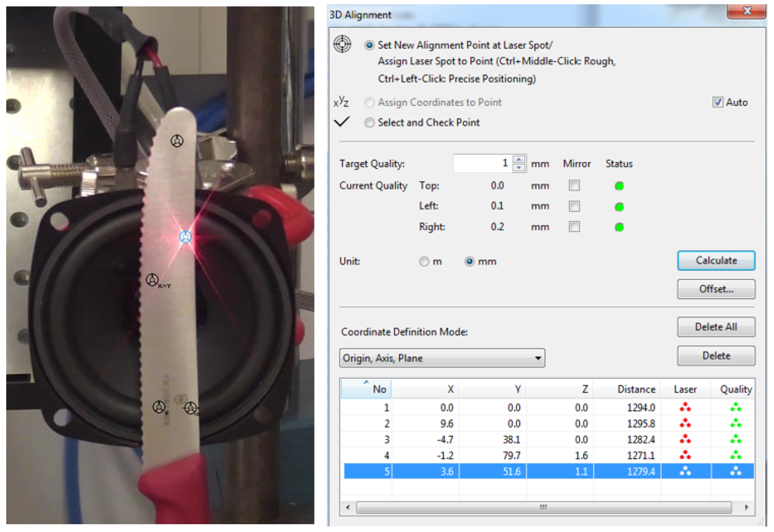Screen dimensions: 774x532
Task: Click green quality icon in row 2
Action: pyautogui.click(x=735, y=423)
